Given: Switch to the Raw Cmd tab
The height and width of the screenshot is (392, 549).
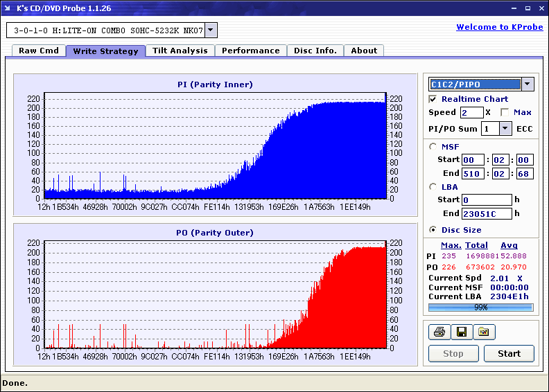Looking at the screenshot, I should click(x=39, y=51).
